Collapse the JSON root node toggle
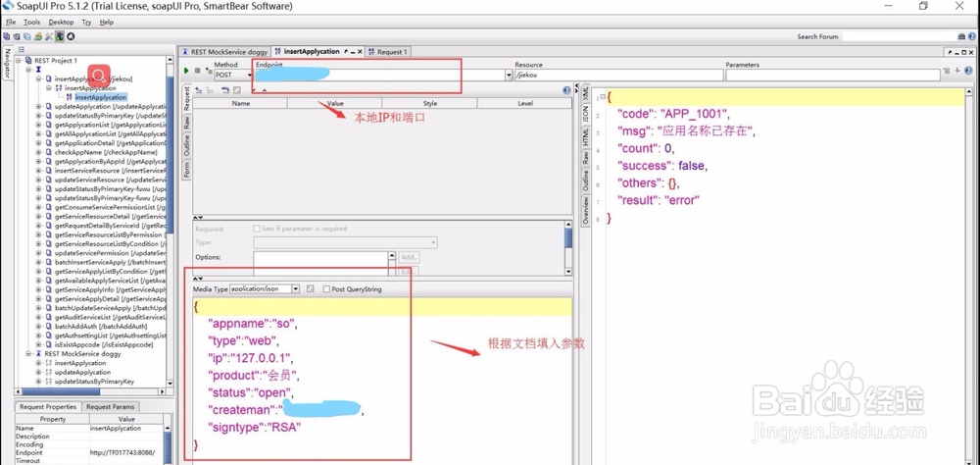Image resolution: width=980 pixels, height=465 pixels. pos(602,97)
